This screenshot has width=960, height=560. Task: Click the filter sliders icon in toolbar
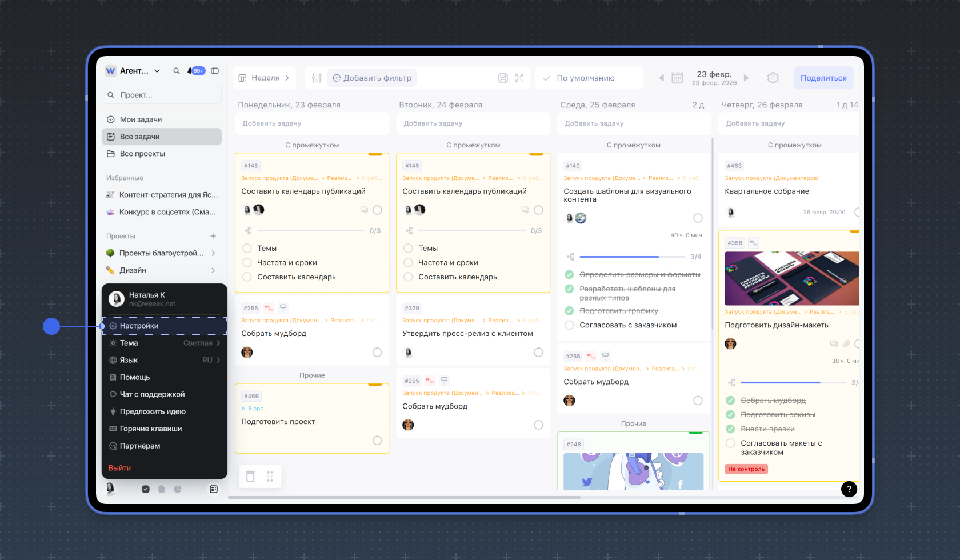[317, 78]
